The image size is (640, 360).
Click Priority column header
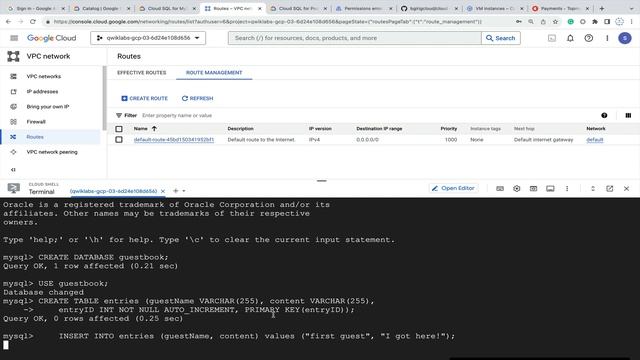pyautogui.click(x=449, y=129)
